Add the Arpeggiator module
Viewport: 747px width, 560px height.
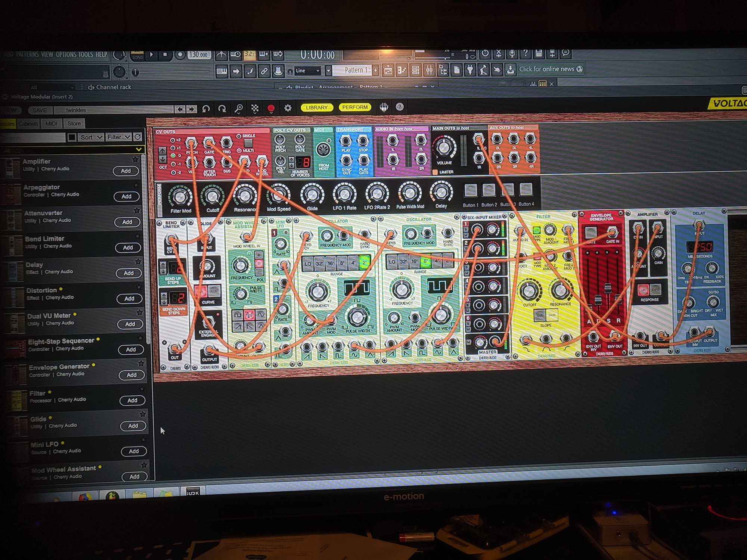pos(126,196)
